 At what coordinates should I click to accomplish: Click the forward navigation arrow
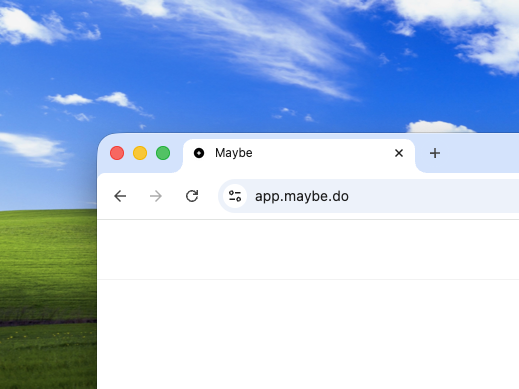coord(156,196)
